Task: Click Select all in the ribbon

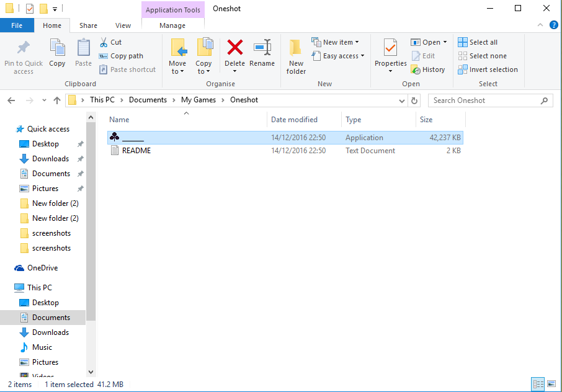Action: pyautogui.click(x=478, y=42)
